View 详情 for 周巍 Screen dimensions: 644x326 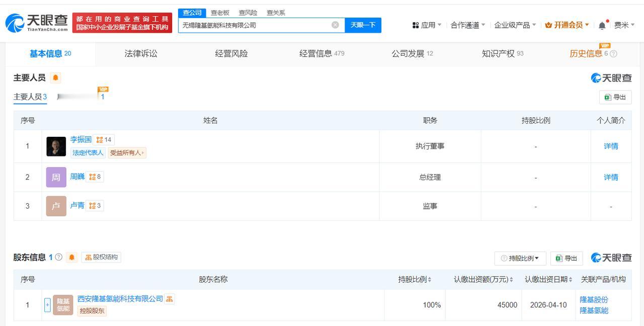(x=611, y=177)
